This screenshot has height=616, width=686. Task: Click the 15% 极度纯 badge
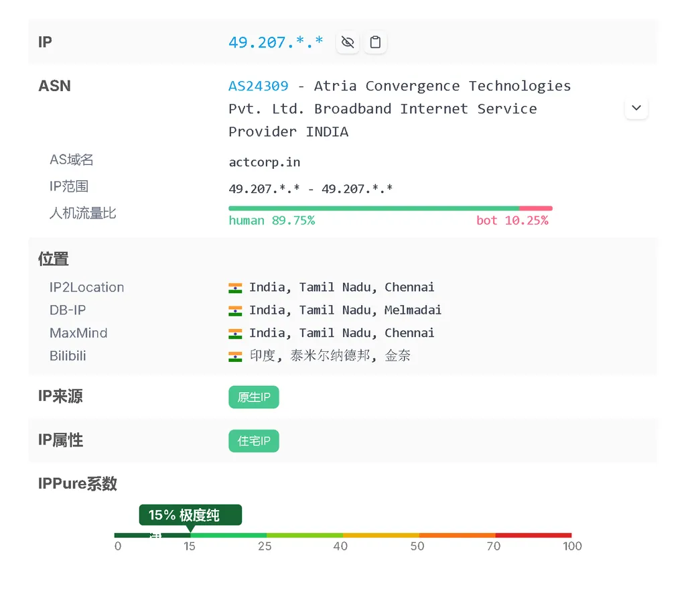pyautogui.click(x=190, y=515)
